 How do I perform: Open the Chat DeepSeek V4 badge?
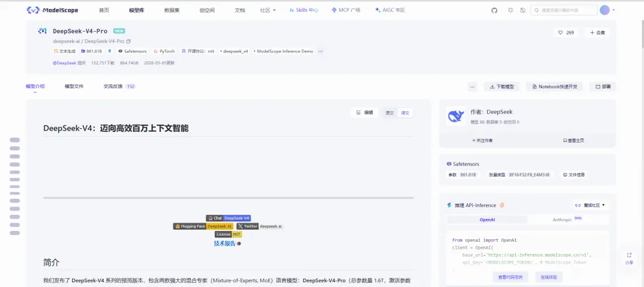[x=228, y=218]
